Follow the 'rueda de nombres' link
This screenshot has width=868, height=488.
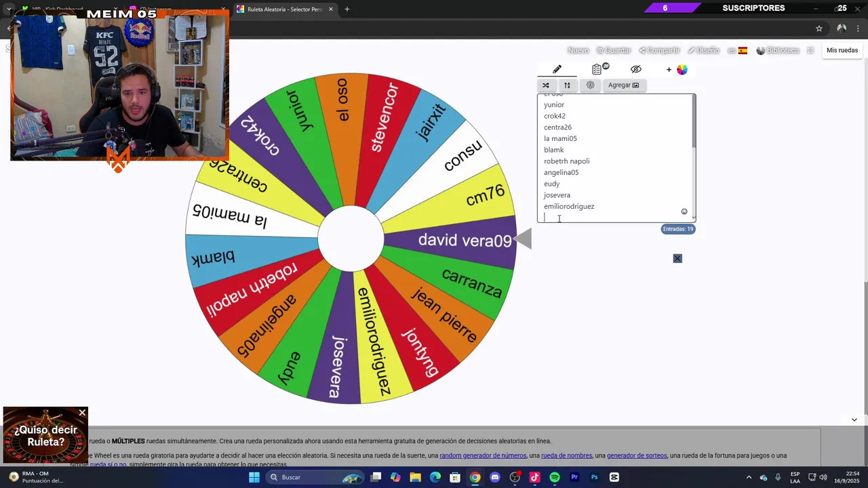pyautogui.click(x=566, y=455)
